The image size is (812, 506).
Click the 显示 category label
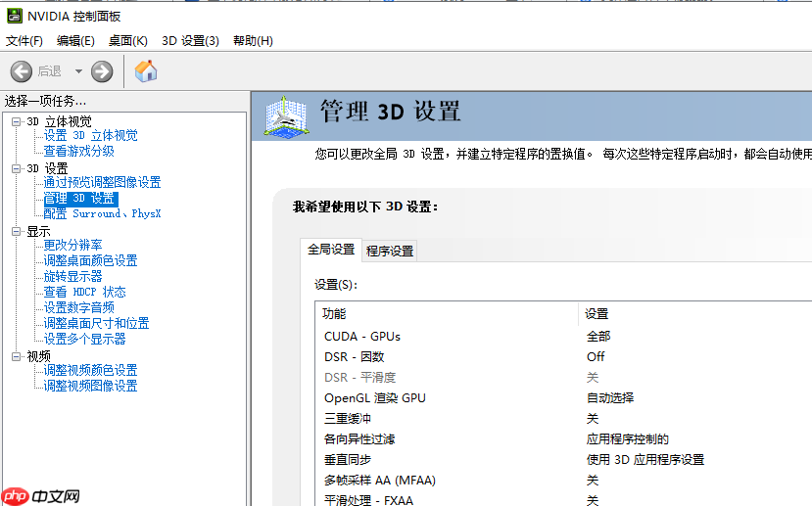point(39,231)
